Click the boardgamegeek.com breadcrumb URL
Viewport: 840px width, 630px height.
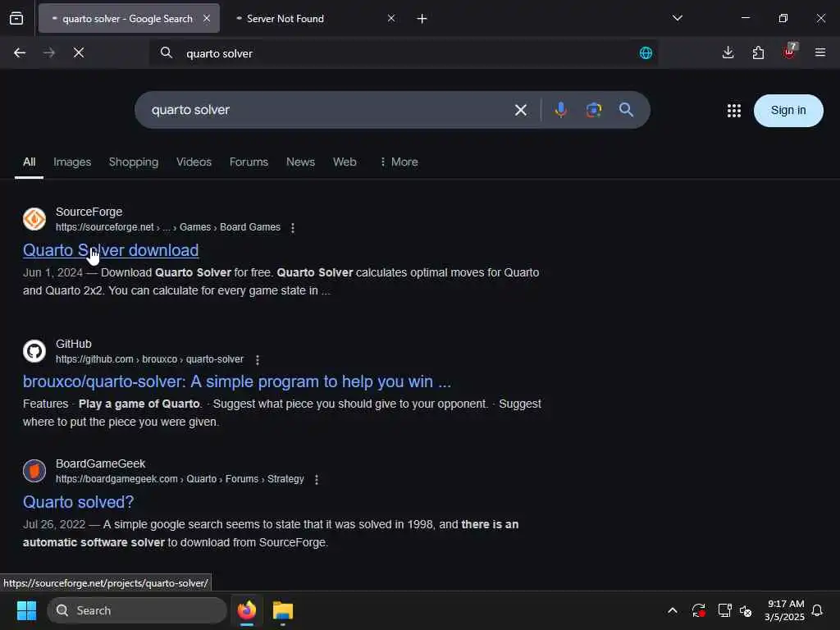(180, 479)
